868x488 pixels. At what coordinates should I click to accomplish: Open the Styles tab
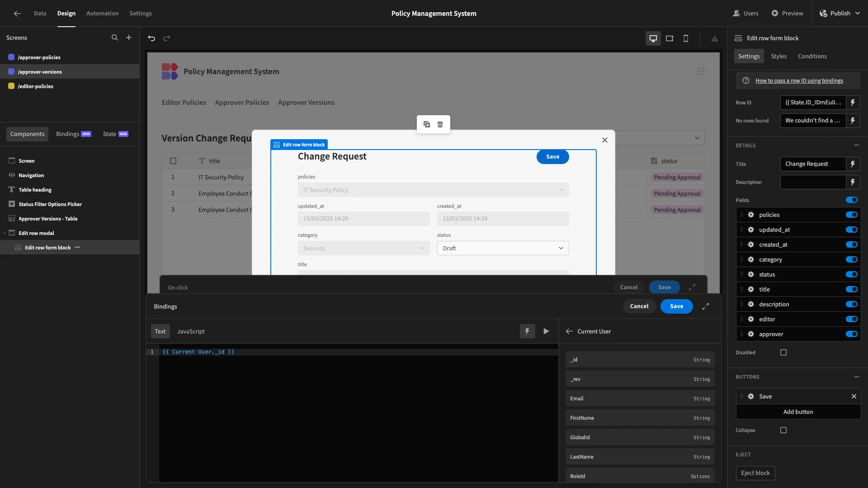point(778,56)
